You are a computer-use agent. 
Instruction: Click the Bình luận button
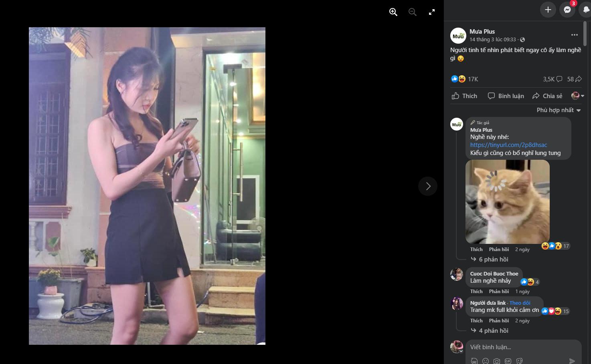pyautogui.click(x=506, y=96)
